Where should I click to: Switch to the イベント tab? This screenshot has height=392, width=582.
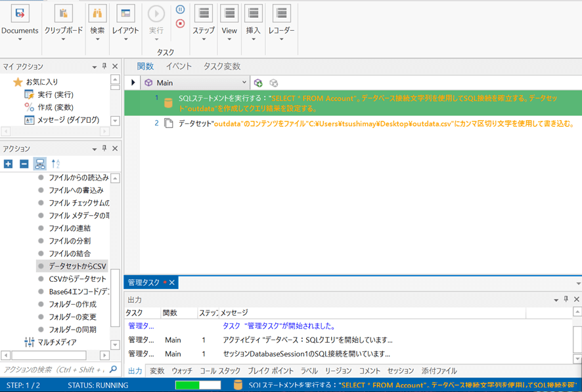pyautogui.click(x=179, y=66)
